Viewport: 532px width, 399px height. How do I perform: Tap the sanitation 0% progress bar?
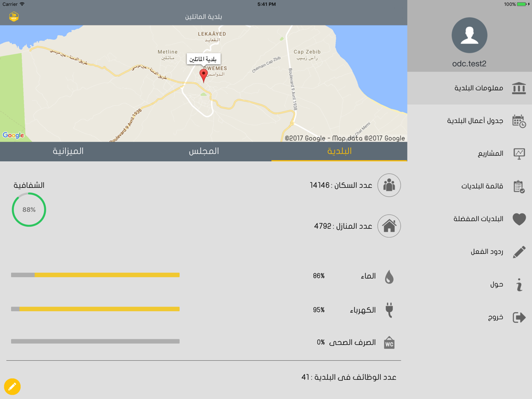point(95,342)
